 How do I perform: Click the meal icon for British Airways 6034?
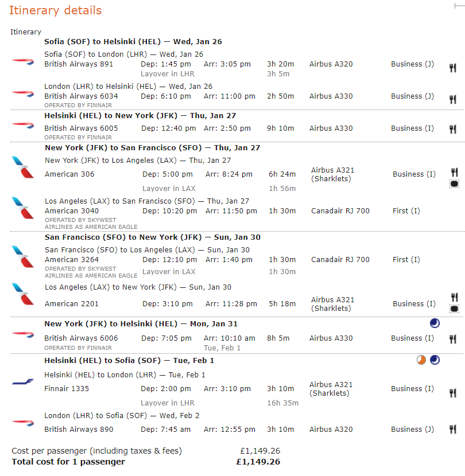point(453,100)
